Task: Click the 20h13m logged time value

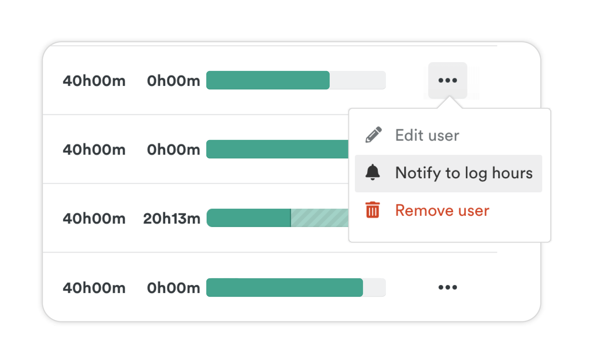Action: pos(172,219)
